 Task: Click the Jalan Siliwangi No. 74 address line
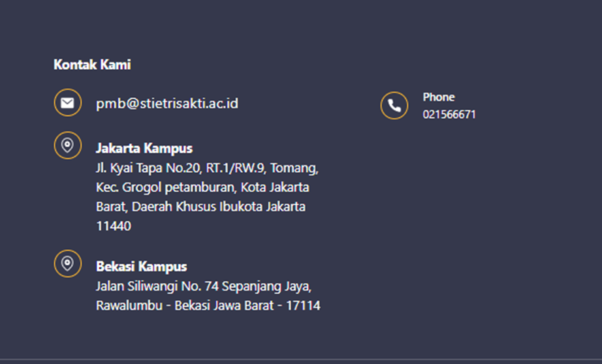click(204, 286)
